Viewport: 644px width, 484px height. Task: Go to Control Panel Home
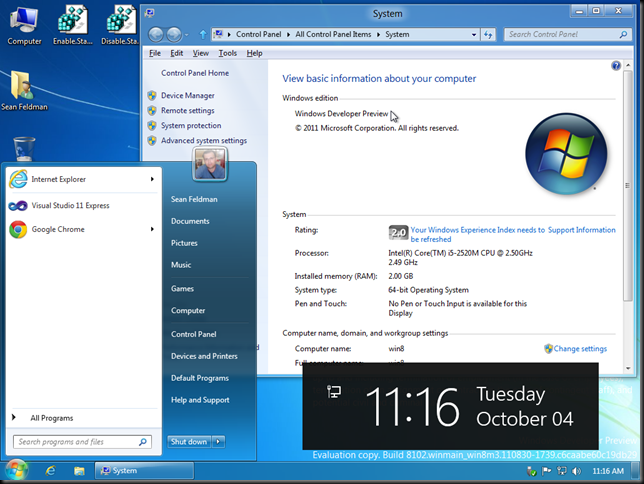click(195, 73)
